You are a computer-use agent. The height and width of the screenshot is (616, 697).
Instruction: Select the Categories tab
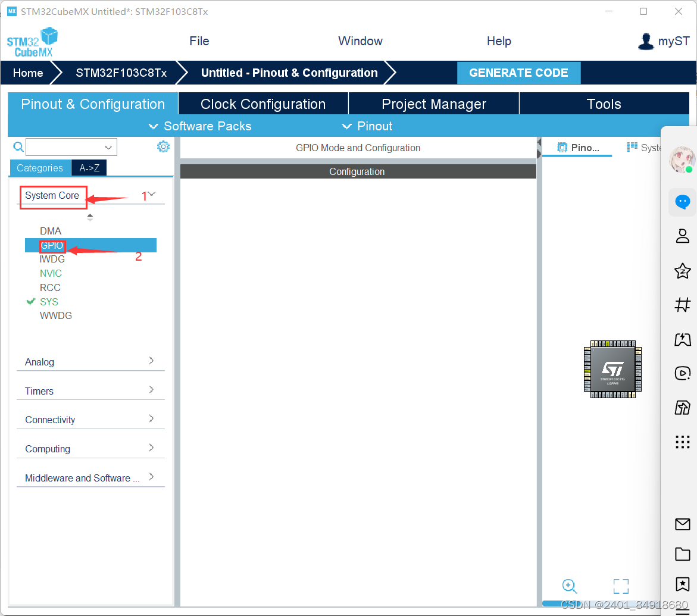coord(40,168)
